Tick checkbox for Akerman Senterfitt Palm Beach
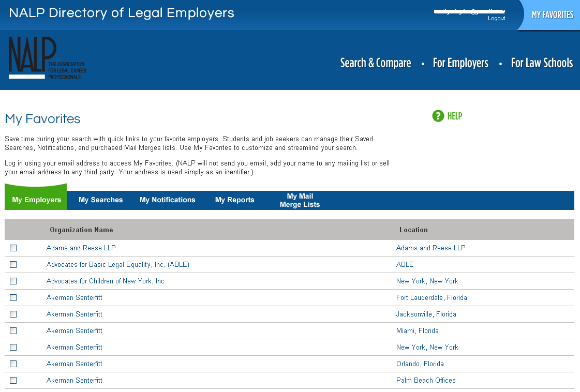The image size is (580, 392). (x=13, y=380)
